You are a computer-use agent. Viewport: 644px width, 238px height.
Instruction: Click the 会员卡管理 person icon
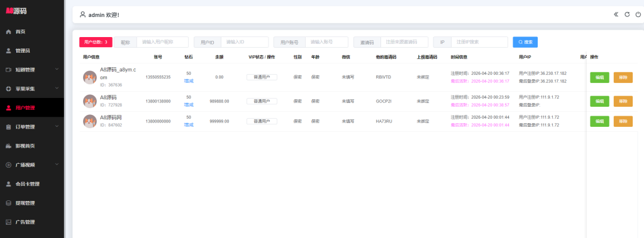[9, 184]
